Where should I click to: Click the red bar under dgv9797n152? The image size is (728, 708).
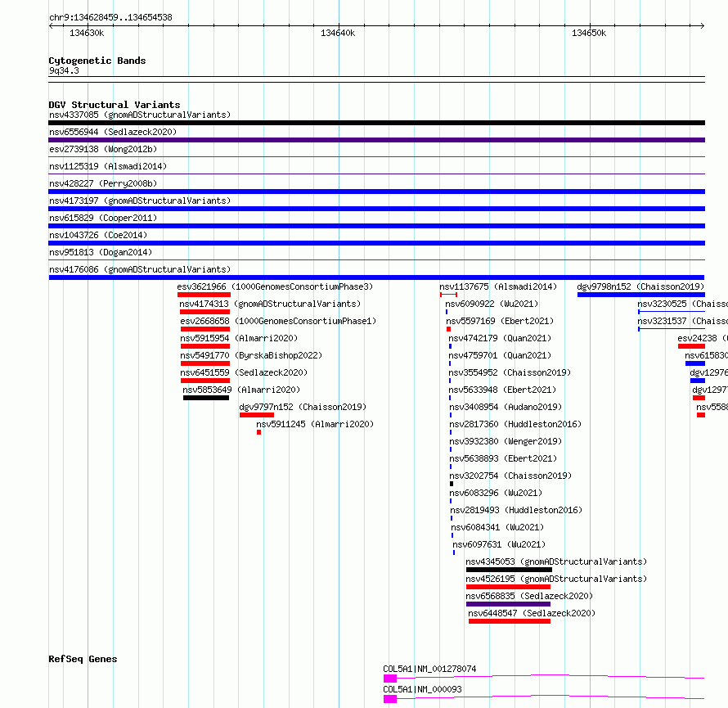point(257,415)
